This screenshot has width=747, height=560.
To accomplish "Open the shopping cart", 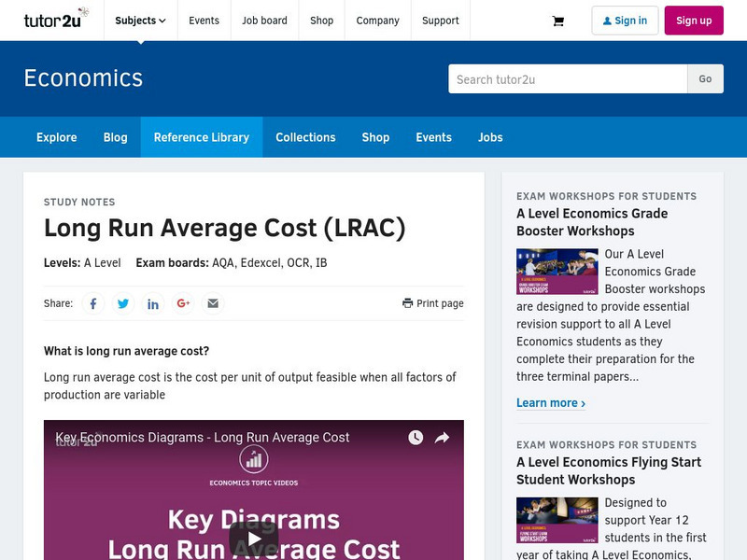I will 558,21.
